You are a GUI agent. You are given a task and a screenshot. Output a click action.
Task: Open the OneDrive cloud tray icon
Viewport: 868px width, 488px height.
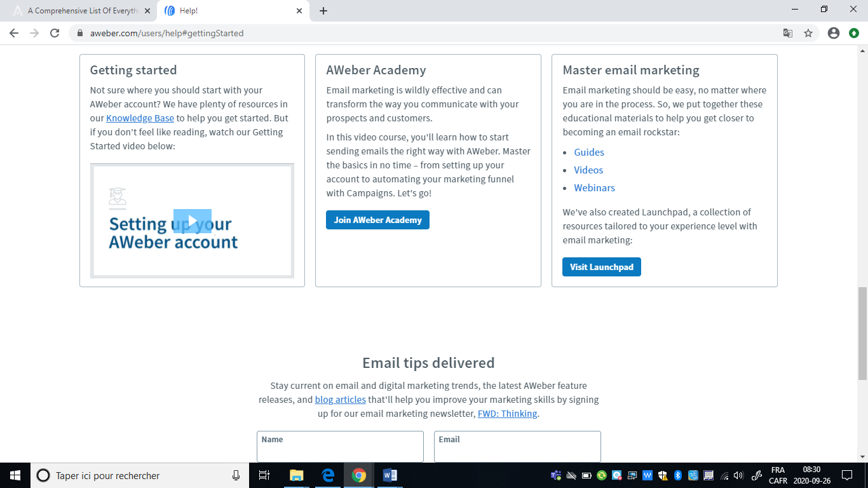tap(571, 475)
